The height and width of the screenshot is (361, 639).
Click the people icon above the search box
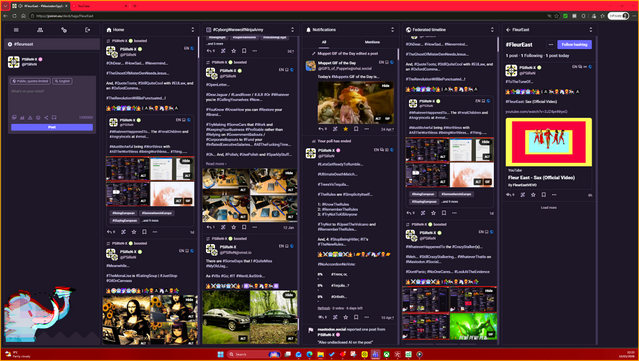40,30
